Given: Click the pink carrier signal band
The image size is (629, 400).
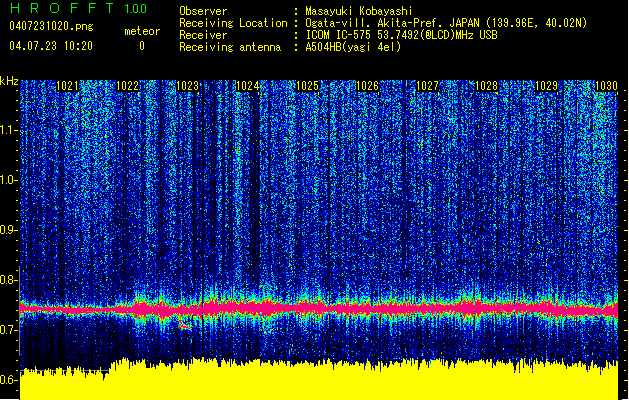Looking at the screenshot, I should pyautogui.click(x=320, y=309).
